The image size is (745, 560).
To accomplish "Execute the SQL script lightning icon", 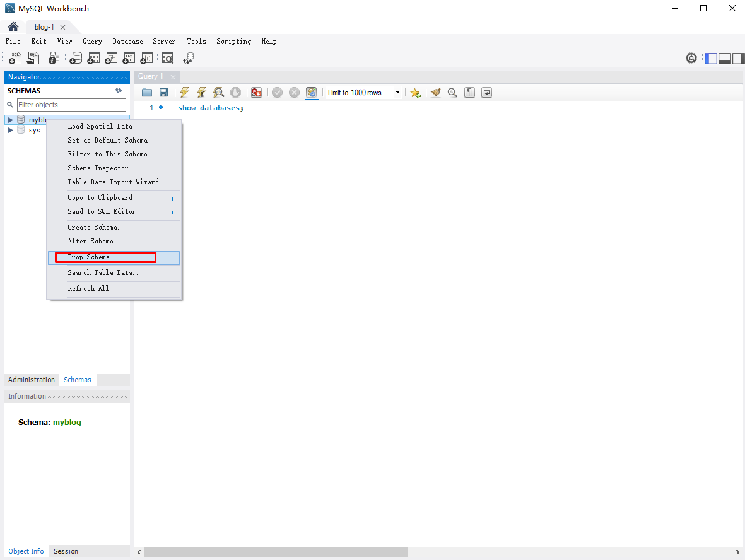I will coord(185,93).
